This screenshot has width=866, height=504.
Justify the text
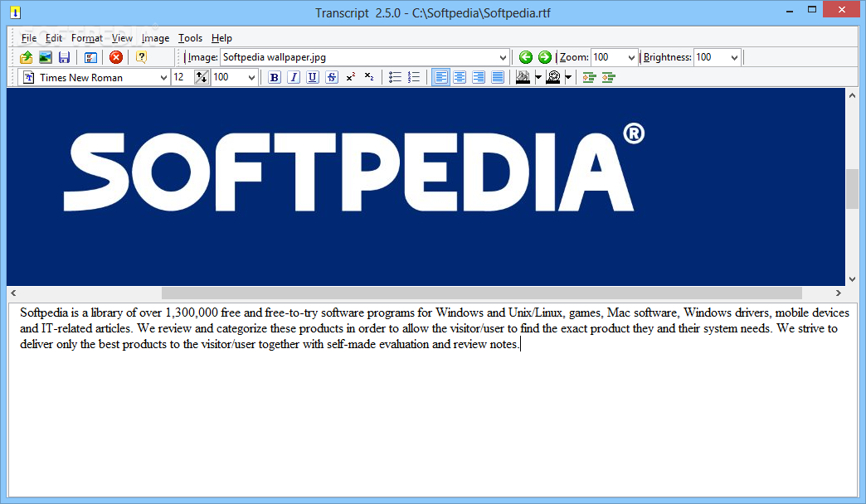click(x=498, y=77)
